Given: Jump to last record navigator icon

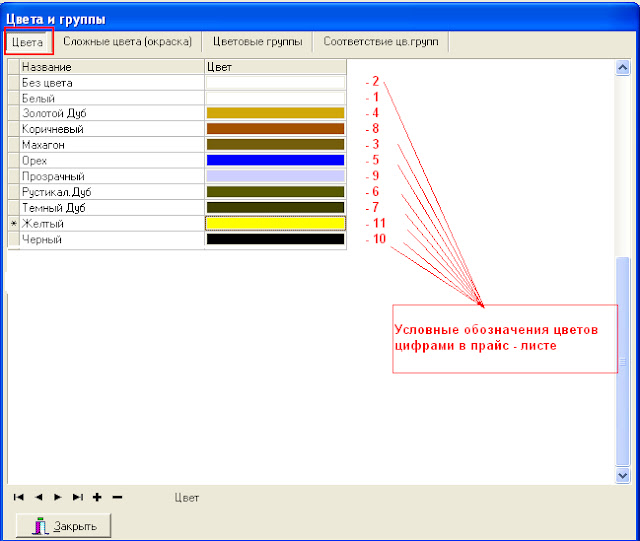Looking at the screenshot, I should 78,497.
